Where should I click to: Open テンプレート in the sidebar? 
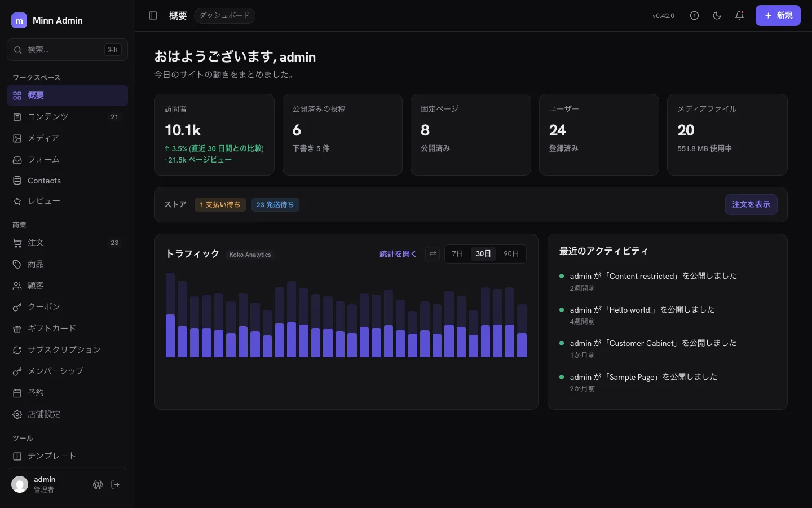coord(67,456)
